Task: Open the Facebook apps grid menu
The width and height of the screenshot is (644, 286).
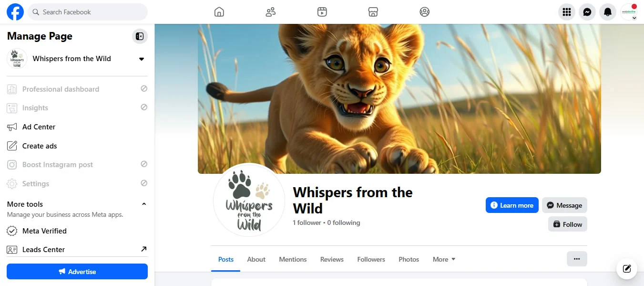Action: 567,12
